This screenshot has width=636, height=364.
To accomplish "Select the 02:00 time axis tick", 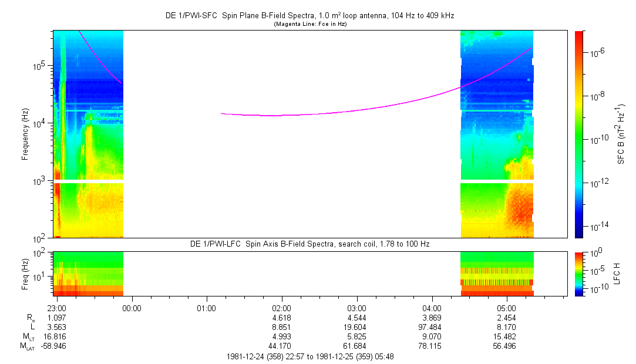I will (x=282, y=308).
